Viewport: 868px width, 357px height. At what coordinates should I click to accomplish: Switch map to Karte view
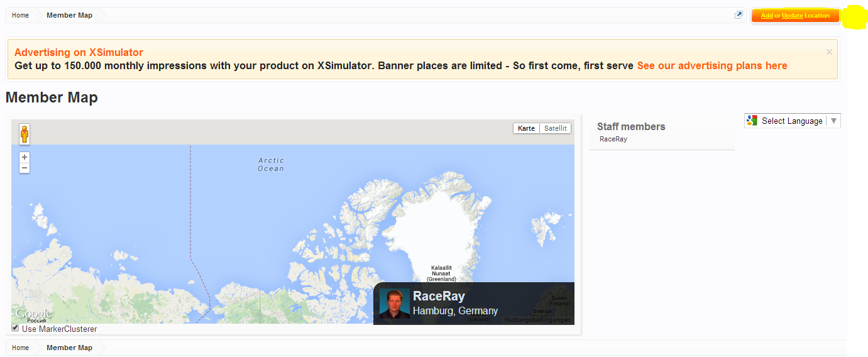(527, 128)
